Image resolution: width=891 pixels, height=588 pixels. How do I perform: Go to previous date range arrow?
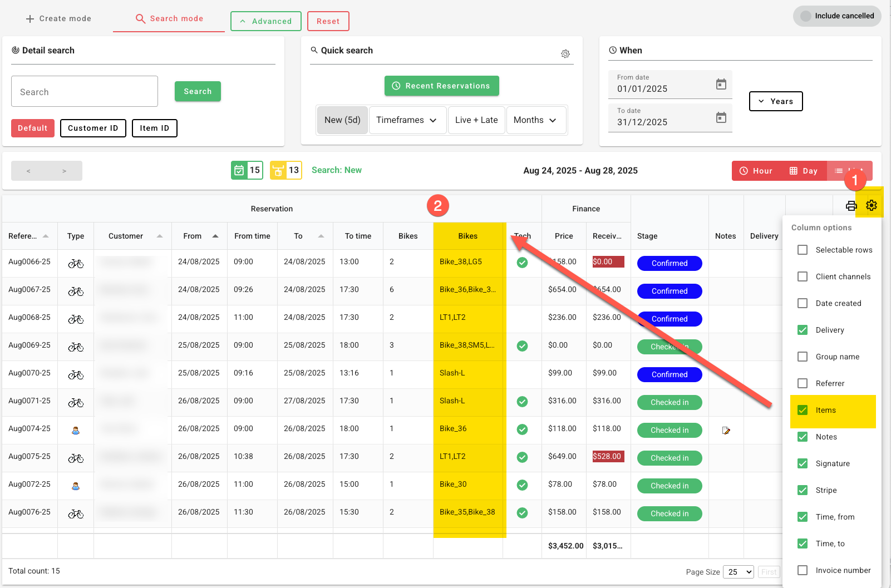click(x=28, y=171)
